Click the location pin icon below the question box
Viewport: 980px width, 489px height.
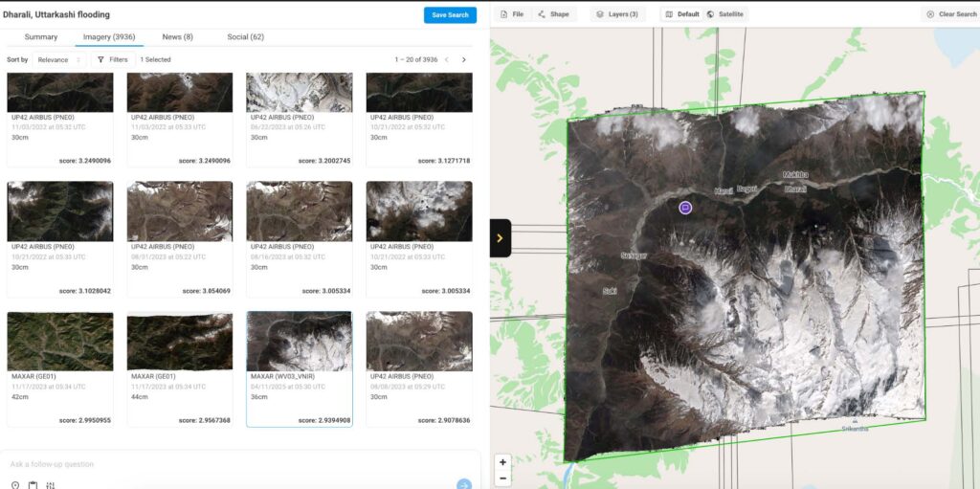[15, 485]
